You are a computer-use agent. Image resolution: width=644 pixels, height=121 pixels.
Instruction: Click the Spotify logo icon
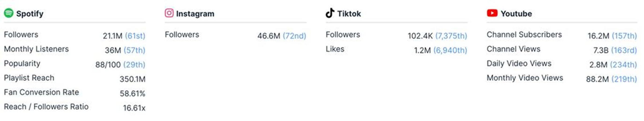[9, 13]
